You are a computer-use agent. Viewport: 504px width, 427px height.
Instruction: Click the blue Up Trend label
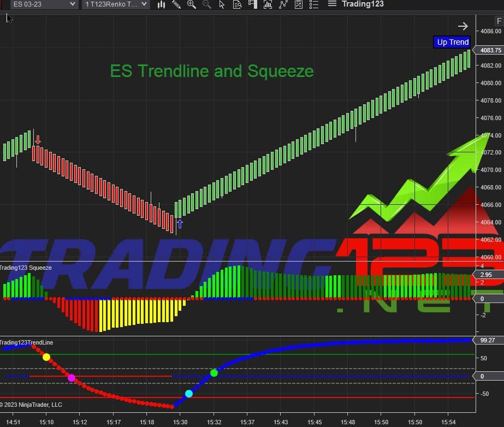[452, 42]
